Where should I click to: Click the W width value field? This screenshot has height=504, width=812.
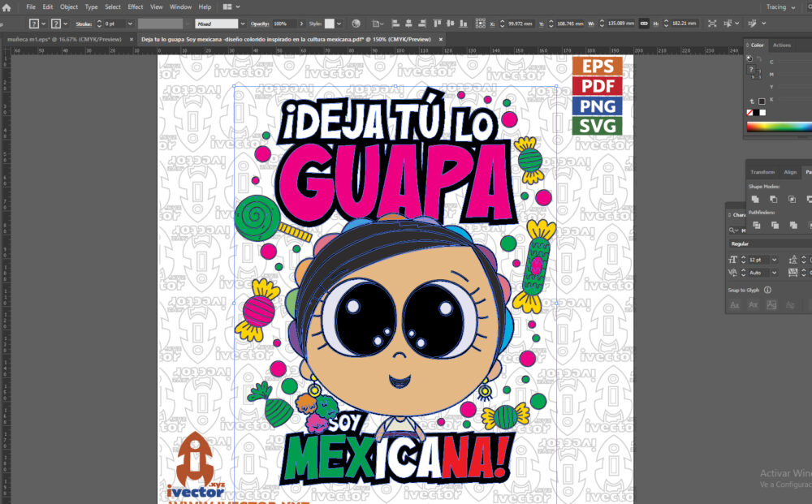620,24
